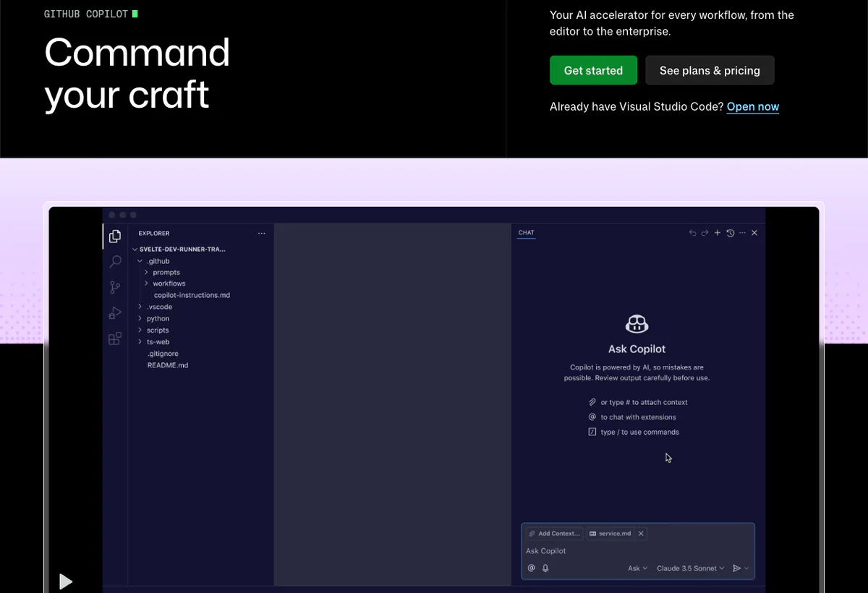Click 'type / to use commands' text
The height and width of the screenshot is (593, 868).
[x=639, y=432]
